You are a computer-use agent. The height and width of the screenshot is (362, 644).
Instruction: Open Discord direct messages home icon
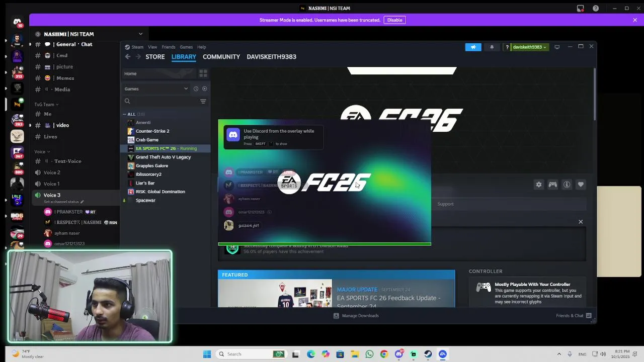[x=17, y=22]
